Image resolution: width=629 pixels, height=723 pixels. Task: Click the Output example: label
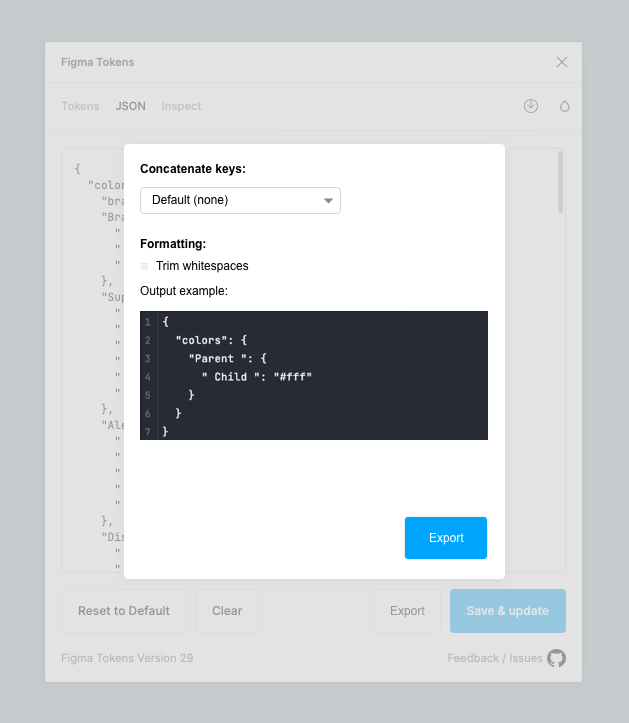coord(184,291)
